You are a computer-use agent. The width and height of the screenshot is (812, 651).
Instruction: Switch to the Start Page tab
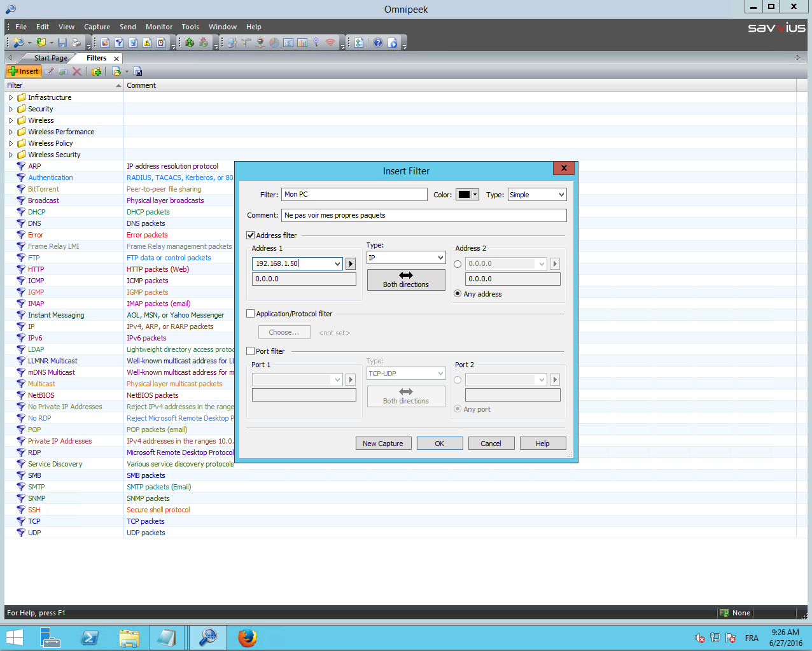click(51, 58)
